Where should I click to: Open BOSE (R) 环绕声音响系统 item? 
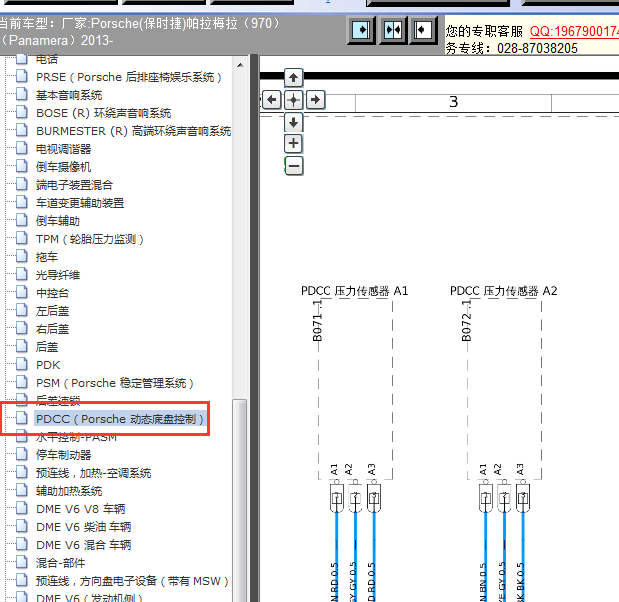[x=103, y=113]
